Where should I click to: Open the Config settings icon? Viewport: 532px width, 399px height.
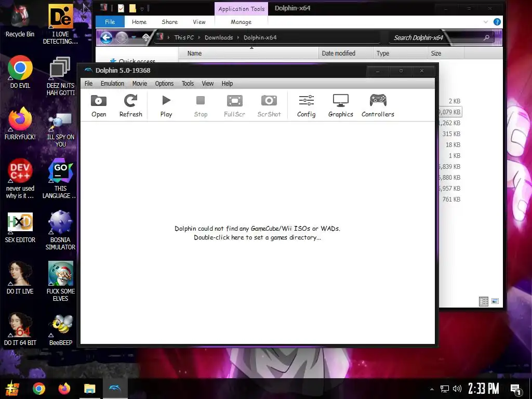tap(307, 106)
